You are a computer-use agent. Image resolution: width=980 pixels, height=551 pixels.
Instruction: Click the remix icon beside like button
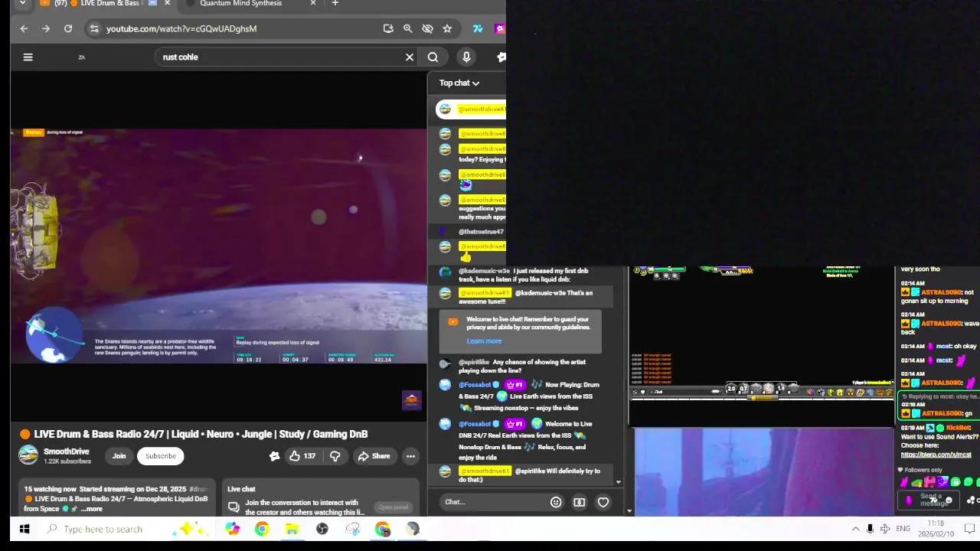click(x=274, y=456)
